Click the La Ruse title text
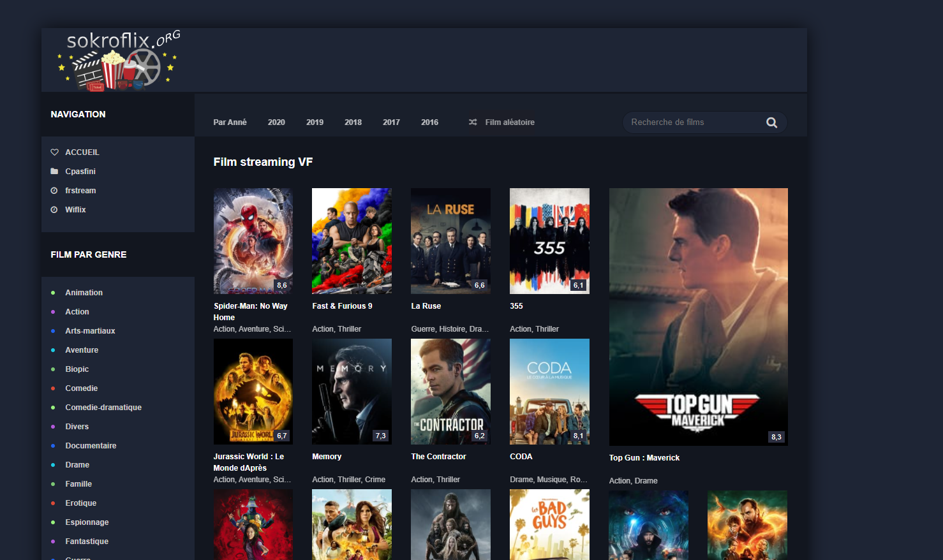Viewport: 943px width, 560px height. (426, 306)
